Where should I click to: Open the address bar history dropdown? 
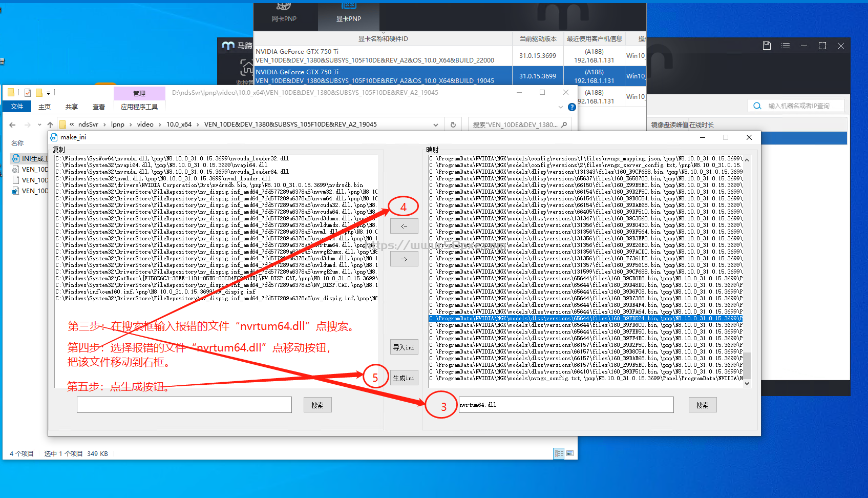(x=436, y=125)
